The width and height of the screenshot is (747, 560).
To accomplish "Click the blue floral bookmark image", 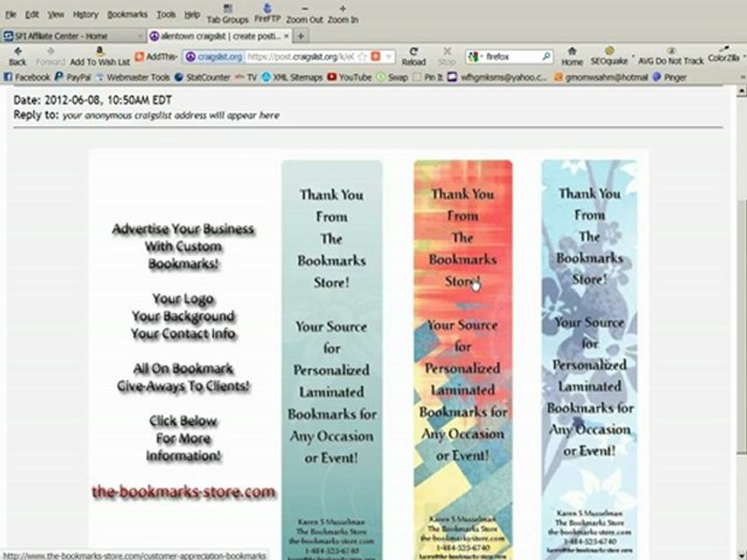I will 589,359.
